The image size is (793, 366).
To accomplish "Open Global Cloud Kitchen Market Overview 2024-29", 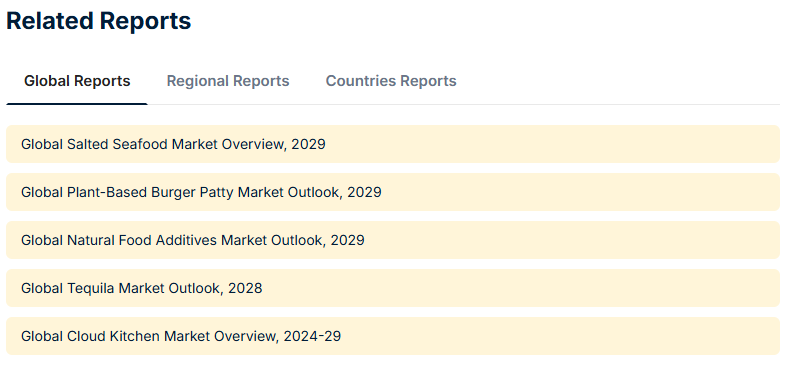I will (393, 336).
